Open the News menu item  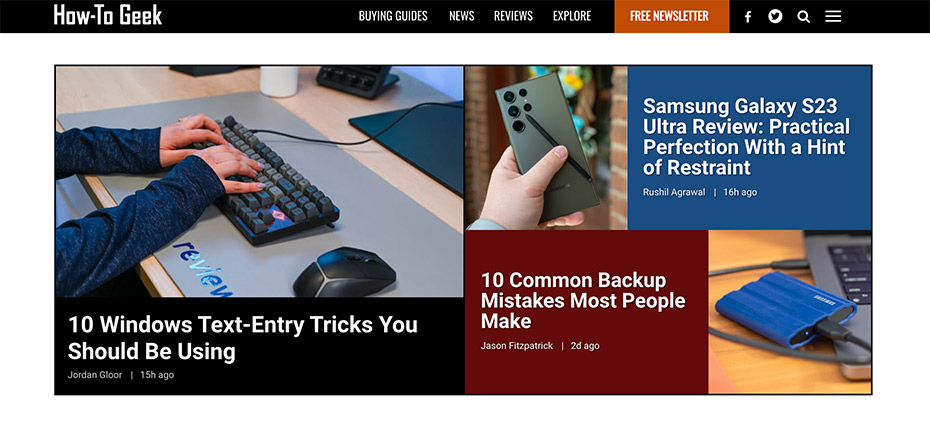(461, 16)
